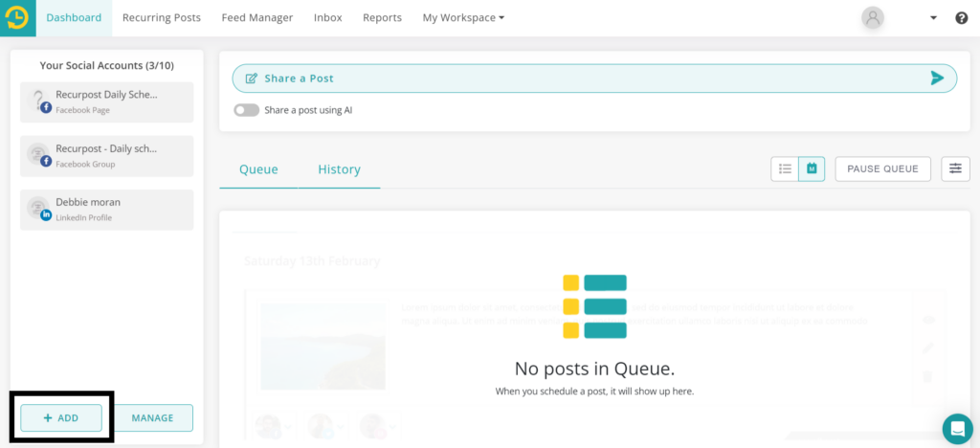
Task: Click the ADD account button
Action: pos(61,418)
